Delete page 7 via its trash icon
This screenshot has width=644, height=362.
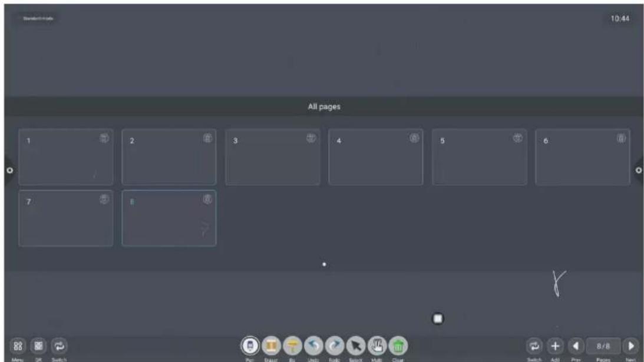(104, 199)
